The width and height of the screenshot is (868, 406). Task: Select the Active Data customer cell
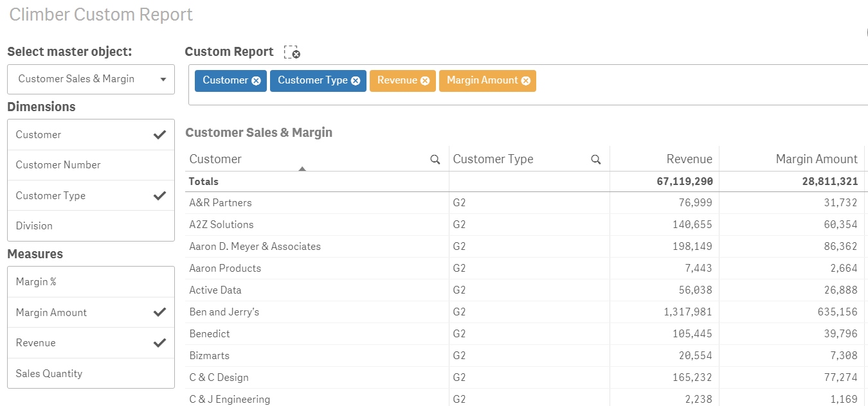(x=317, y=290)
